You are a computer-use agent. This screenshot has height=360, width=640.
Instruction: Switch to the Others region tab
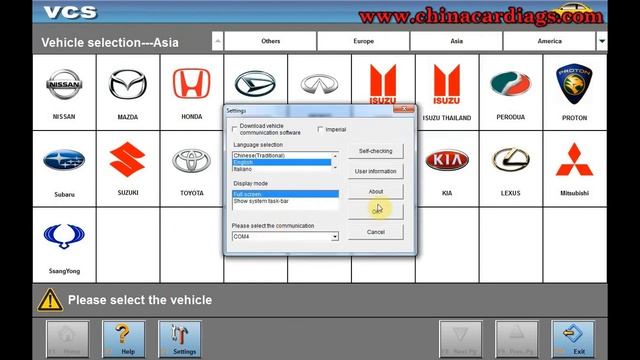pos(270,41)
